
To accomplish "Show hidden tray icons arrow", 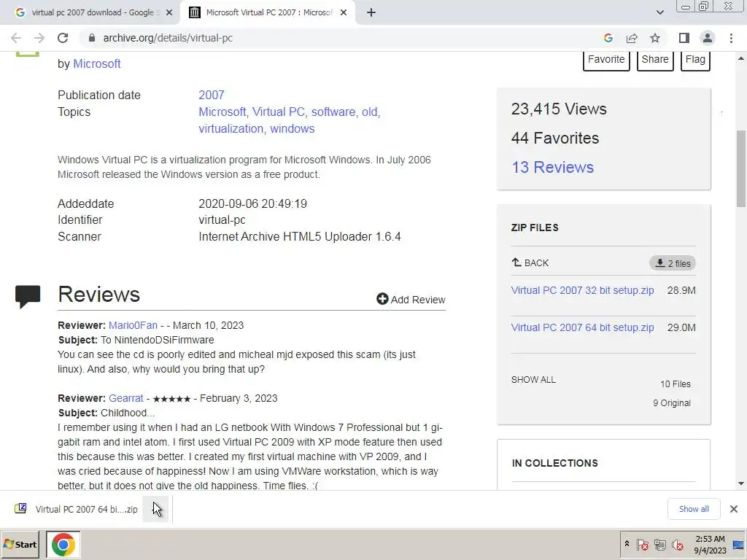I will pyautogui.click(x=627, y=544).
